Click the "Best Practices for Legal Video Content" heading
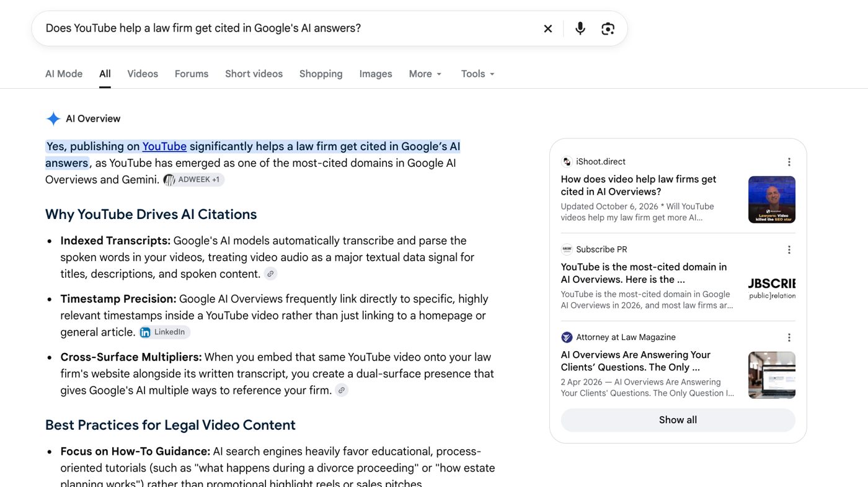The height and width of the screenshot is (487, 868). tap(170, 425)
